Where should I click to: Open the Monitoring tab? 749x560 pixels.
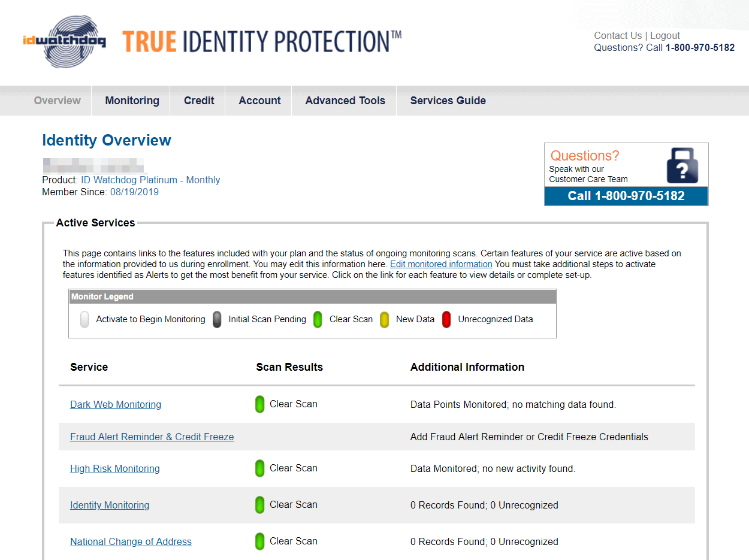click(132, 101)
